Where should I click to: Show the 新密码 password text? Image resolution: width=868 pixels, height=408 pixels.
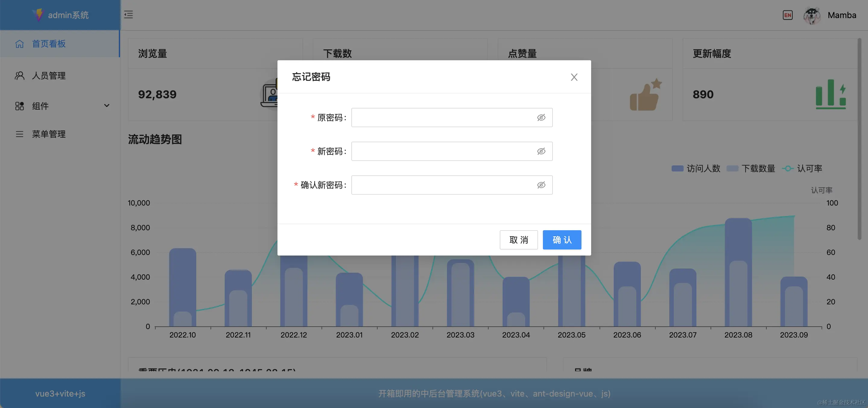(541, 151)
